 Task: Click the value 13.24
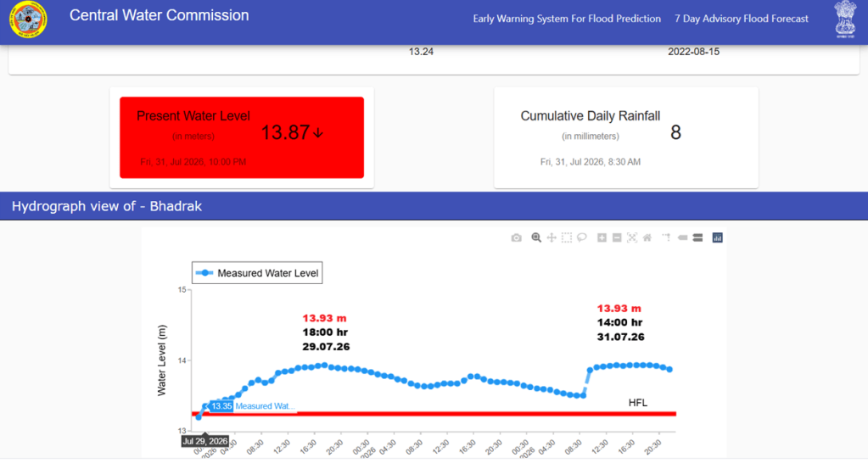(x=421, y=52)
